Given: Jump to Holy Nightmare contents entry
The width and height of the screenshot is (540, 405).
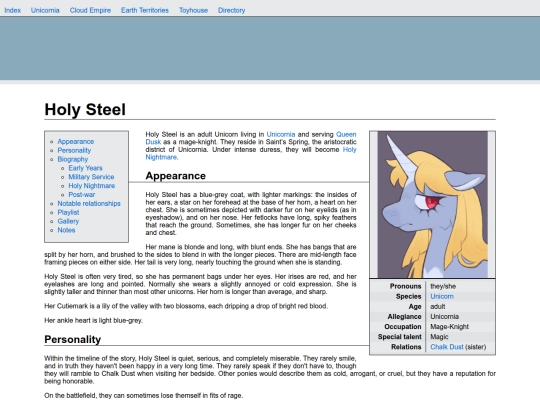Looking at the screenshot, I should (x=92, y=186).
